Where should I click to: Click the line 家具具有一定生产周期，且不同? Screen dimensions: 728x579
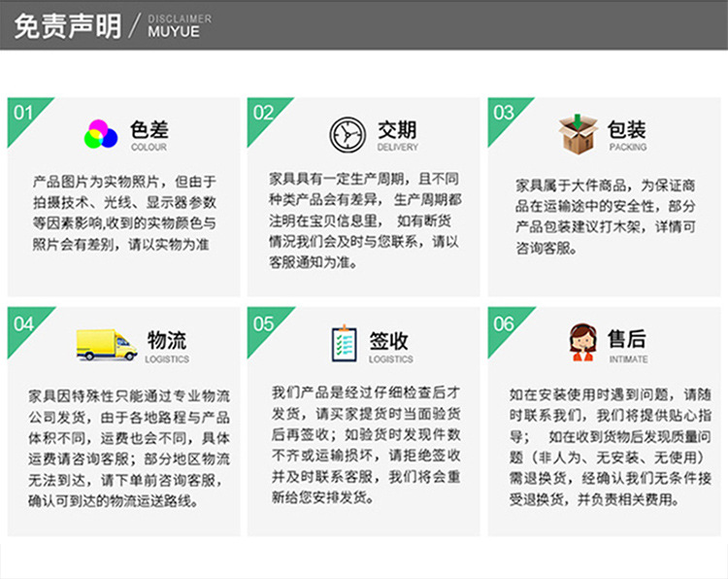click(x=364, y=179)
